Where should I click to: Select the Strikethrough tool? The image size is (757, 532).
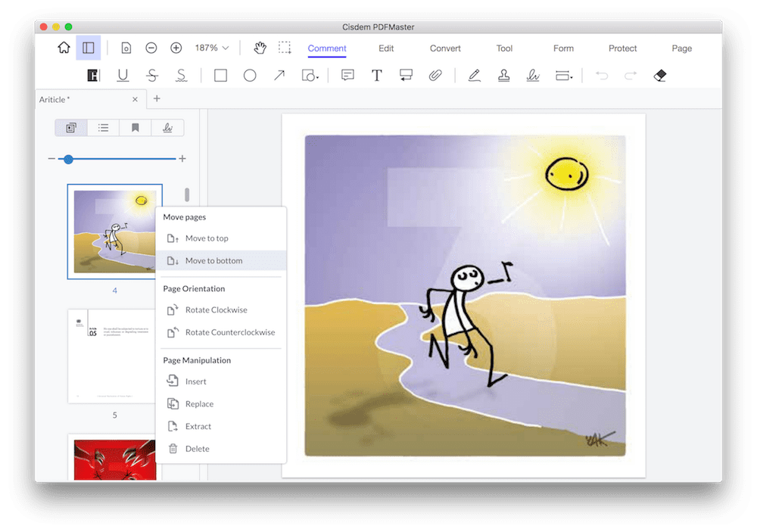point(152,76)
